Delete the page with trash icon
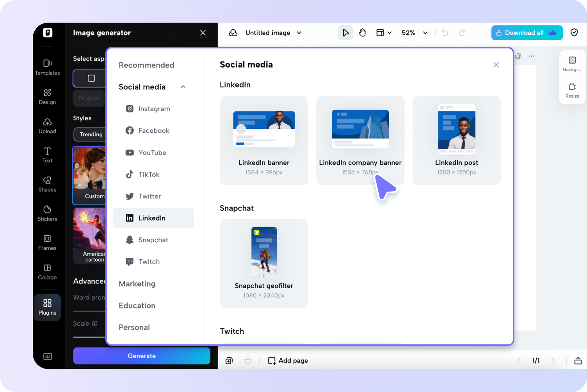Viewport: 587px width, 392px height. coord(248,361)
